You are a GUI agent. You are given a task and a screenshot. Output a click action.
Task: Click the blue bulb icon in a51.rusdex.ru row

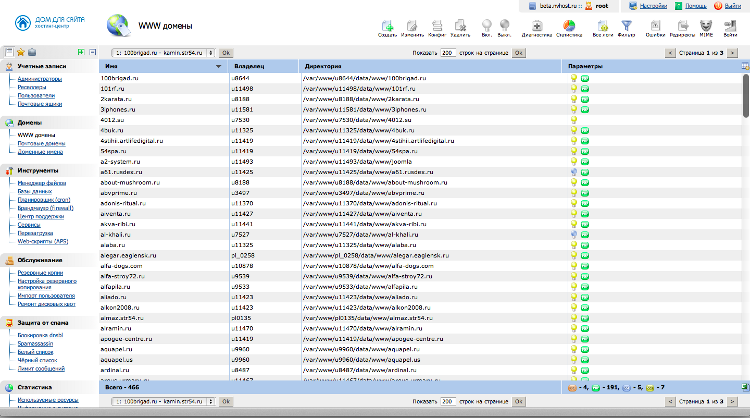[x=574, y=172]
